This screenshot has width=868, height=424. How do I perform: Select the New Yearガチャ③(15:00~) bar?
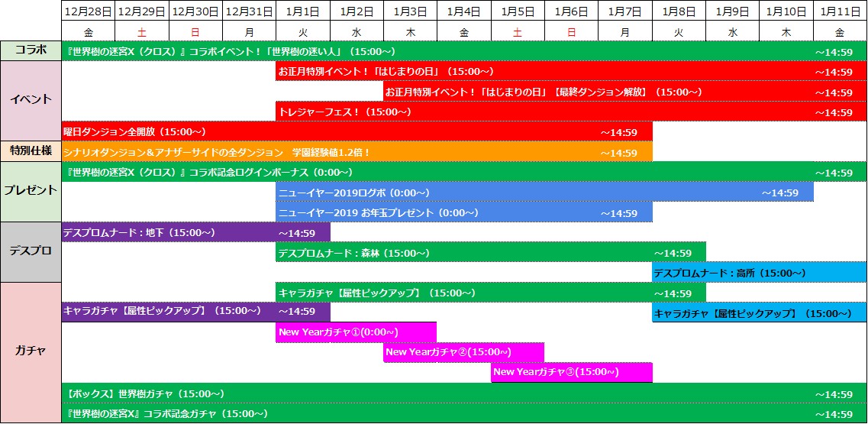(x=572, y=373)
